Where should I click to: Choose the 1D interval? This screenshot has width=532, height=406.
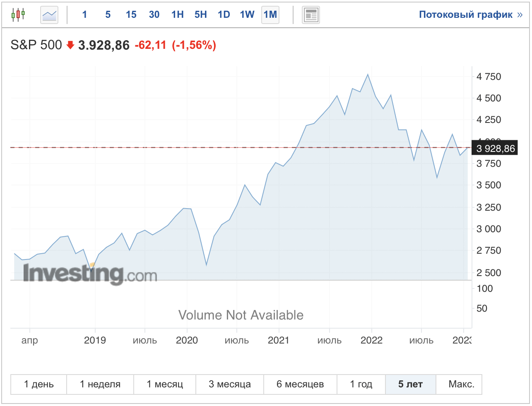click(224, 15)
